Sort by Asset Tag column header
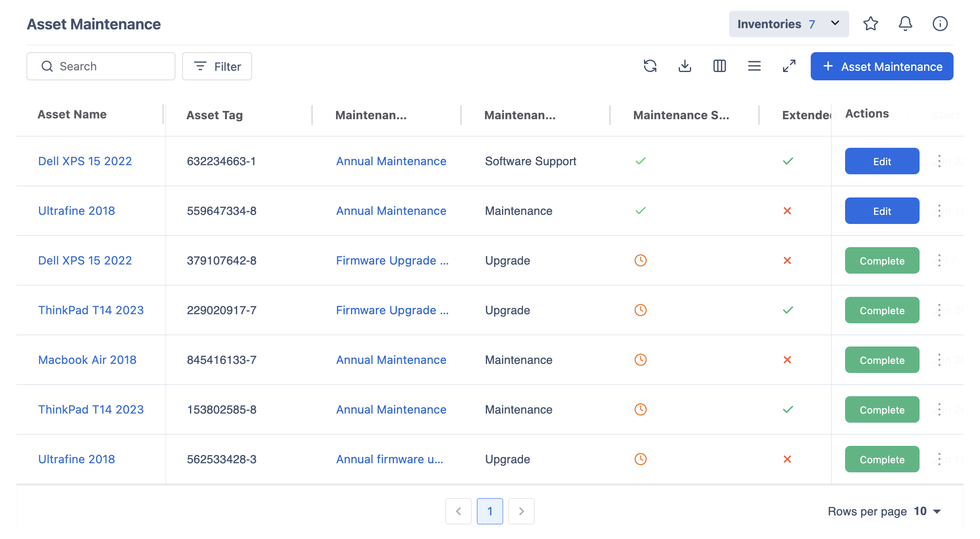Viewport: 980px width, 539px height. pyautogui.click(x=214, y=115)
